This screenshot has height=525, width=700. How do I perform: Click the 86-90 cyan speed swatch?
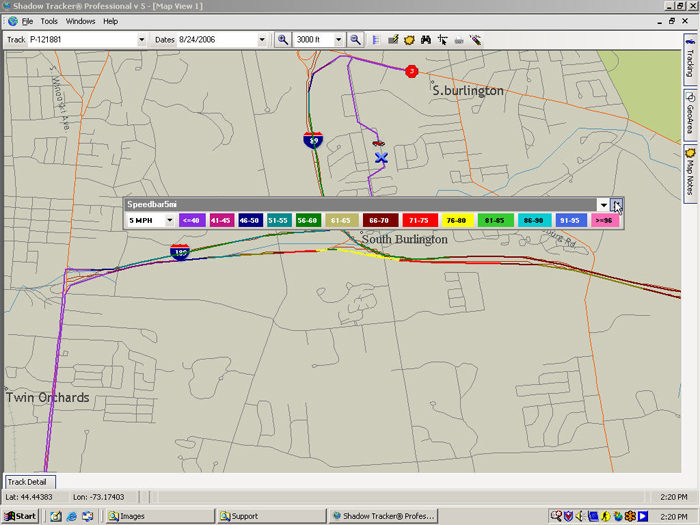534,220
